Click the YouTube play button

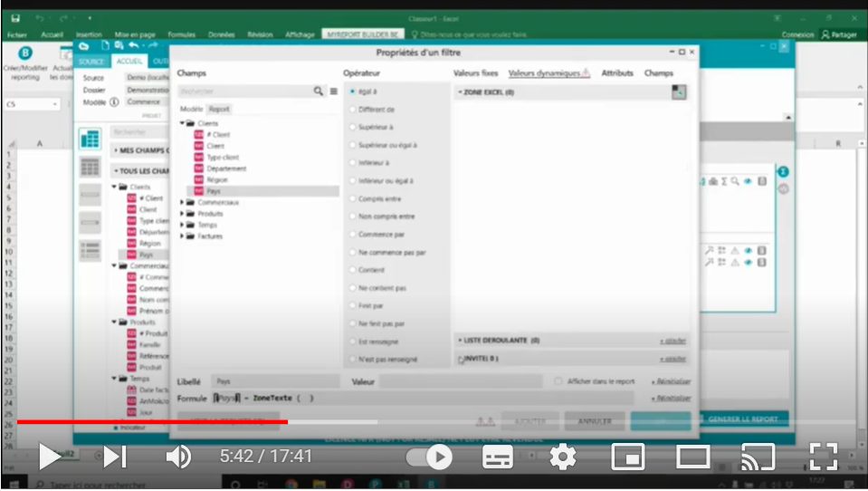tap(50, 457)
